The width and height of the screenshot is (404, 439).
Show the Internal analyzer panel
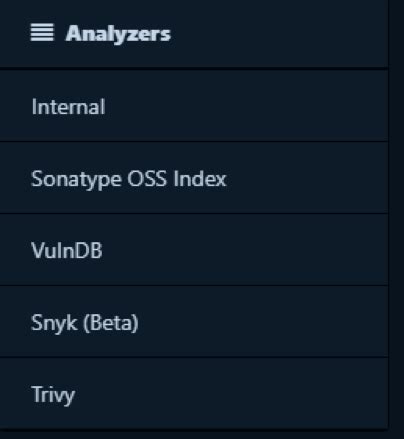point(194,106)
